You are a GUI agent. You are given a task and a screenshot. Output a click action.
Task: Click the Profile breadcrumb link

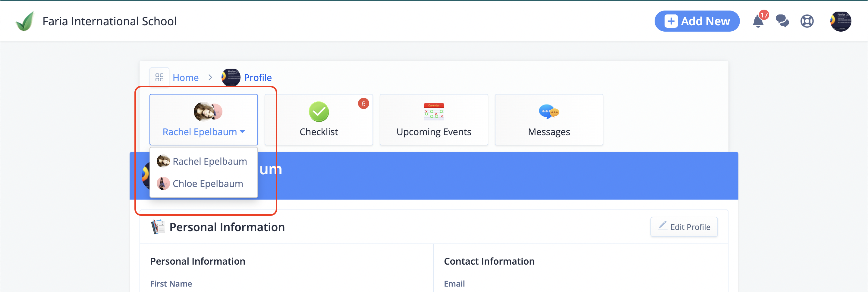point(258,77)
